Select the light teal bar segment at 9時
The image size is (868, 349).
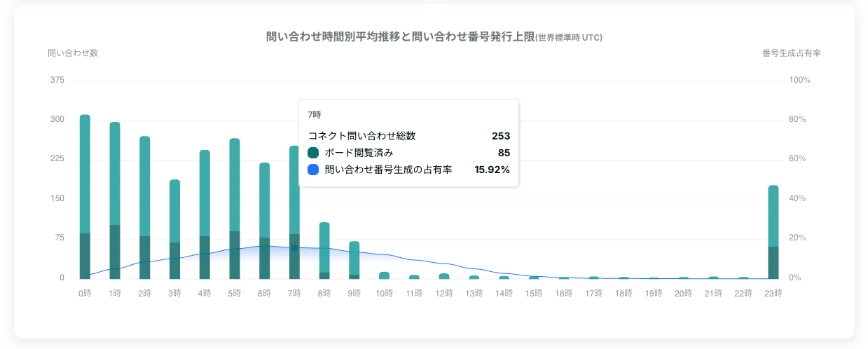point(354,257)
